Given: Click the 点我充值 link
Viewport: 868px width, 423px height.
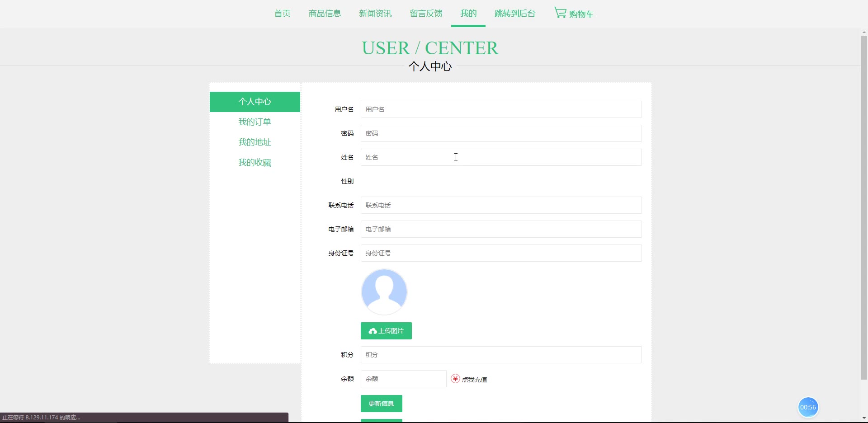Looking at the screenshot, I should (x=474, y=380).
